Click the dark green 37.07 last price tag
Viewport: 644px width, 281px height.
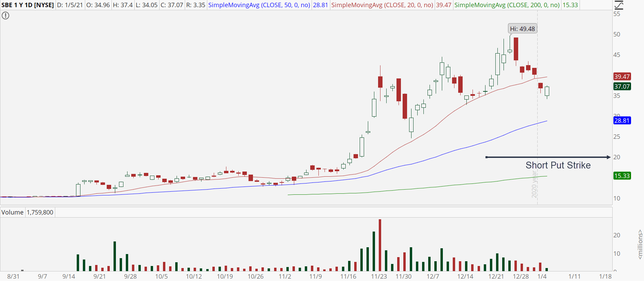tap(622, 86)
